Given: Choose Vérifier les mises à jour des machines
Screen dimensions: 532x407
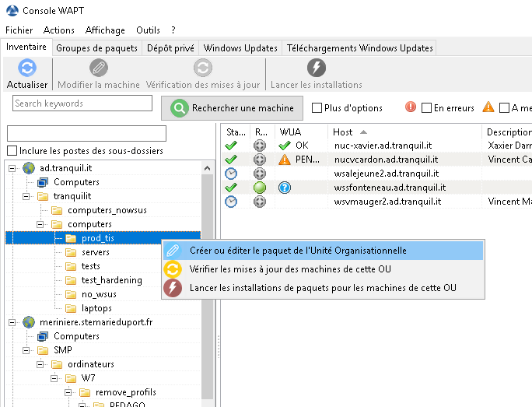Looking at the screenshot, I should pos(323,269).
